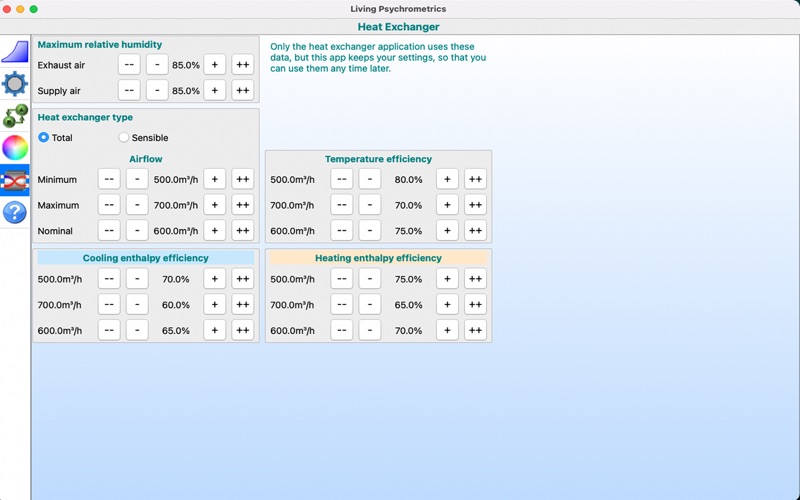Screen dimensions: 800x500
Task: Open the A-B process nodes sidebar icon
Action: pyautogui.click(x=15, y=116)
